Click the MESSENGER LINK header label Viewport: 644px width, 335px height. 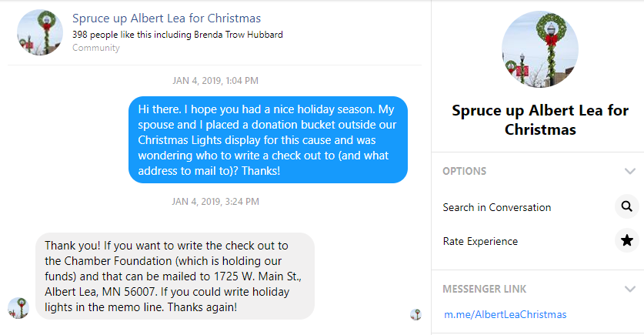click(x=485, y=289)
